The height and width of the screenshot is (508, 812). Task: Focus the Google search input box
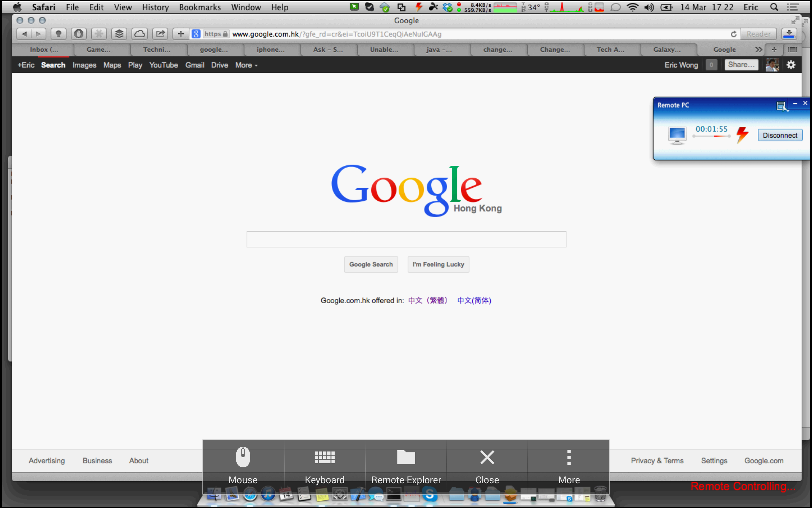[x=406, y=239]
